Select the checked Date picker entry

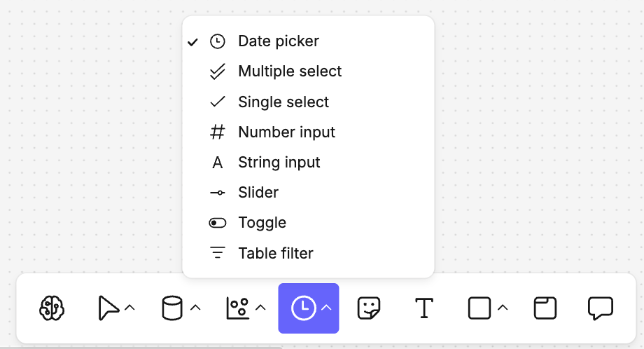(x=278, y=41)
